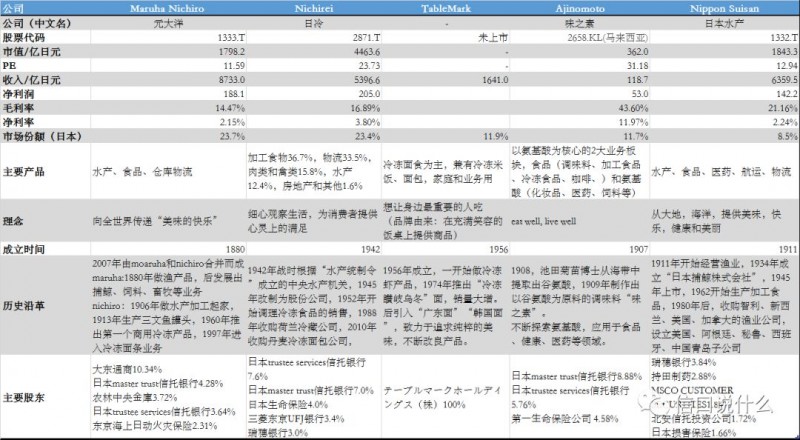Click net profit value 188.1
Viewport: 800px width, 440px height.
pyautogui.click(x=234, y=94)
